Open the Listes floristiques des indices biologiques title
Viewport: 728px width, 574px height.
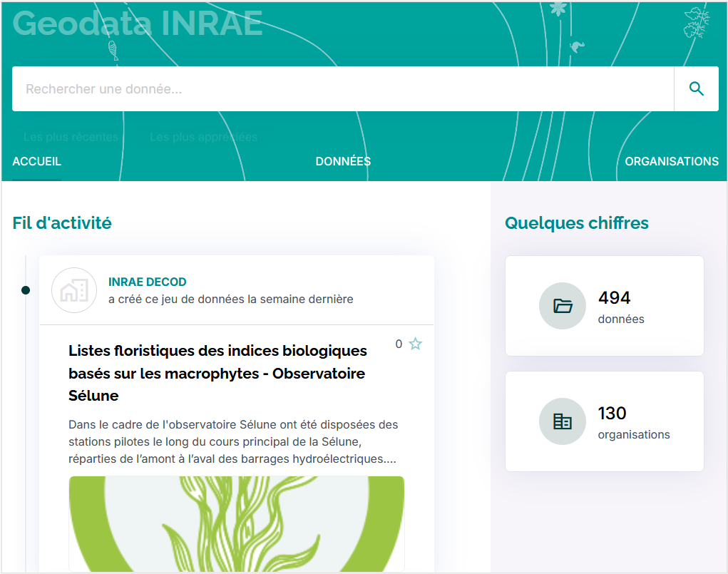[x=217, y=373]
